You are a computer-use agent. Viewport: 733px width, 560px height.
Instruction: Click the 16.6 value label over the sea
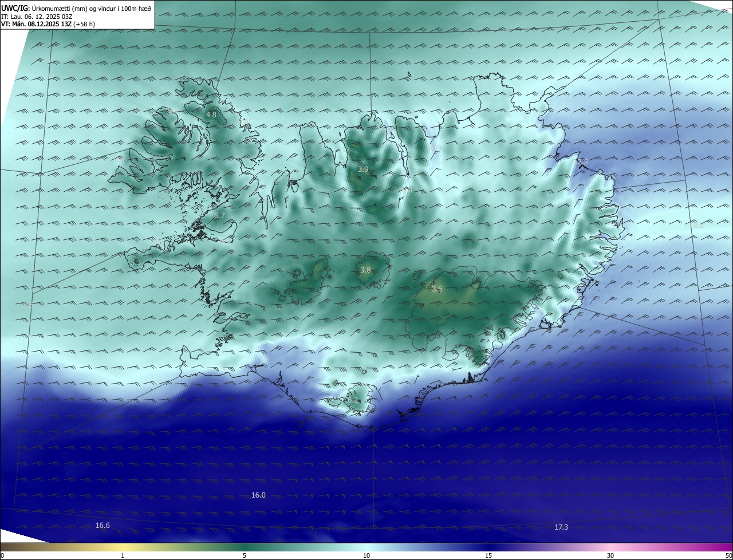point(103,525)
